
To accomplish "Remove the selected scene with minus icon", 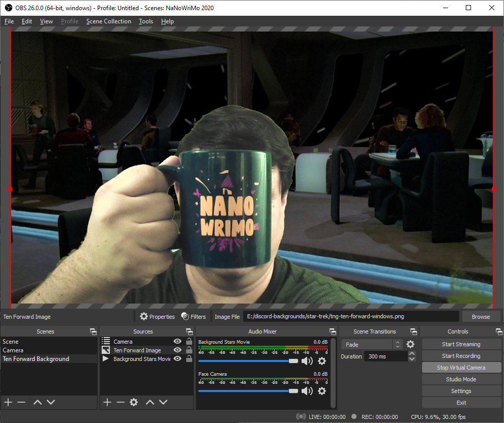I will [21, 402].
